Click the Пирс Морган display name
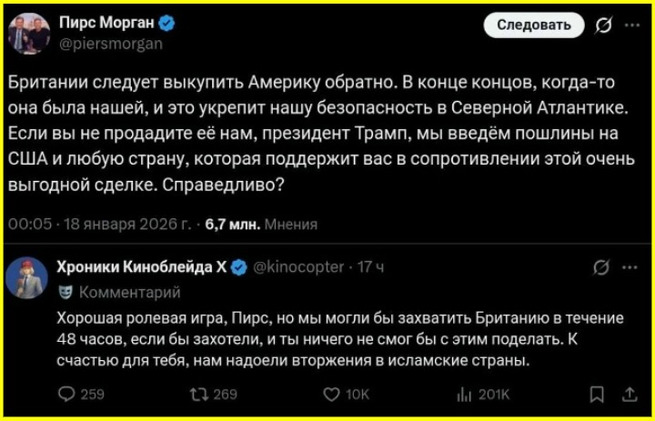Viewport: 655px width, 421px height. [104, 24]
